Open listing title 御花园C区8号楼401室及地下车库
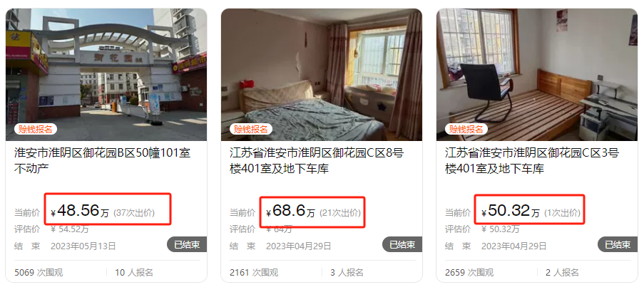This screenshot has width=644, height=292. (x=317, y=160)
